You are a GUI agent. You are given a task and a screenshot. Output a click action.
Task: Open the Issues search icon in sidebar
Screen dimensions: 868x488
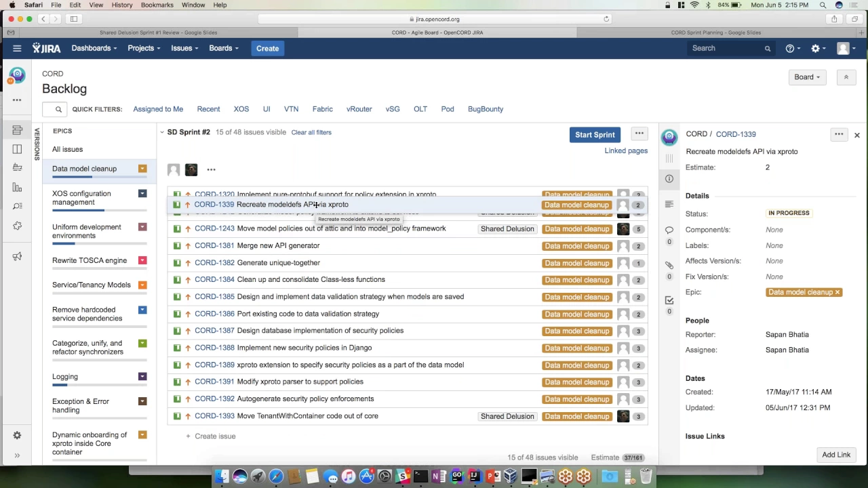pos(17,206)
